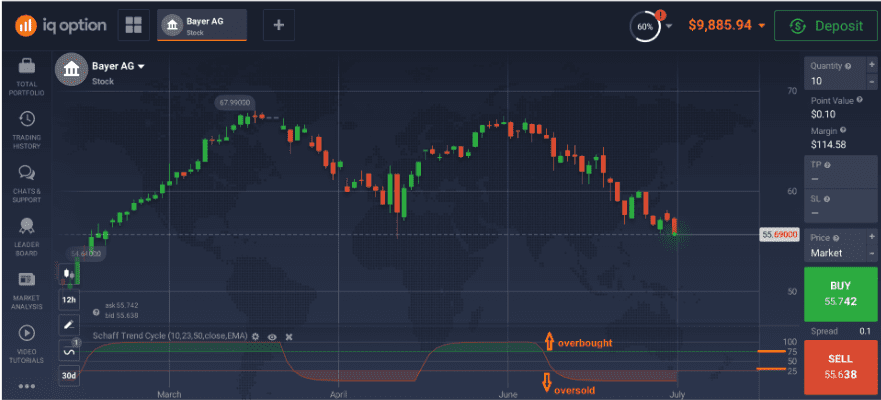The height and width of the screenshot is (400, 881).
Task: Decrease Quantity with minus stepper
Action: [x=871, y=81]
